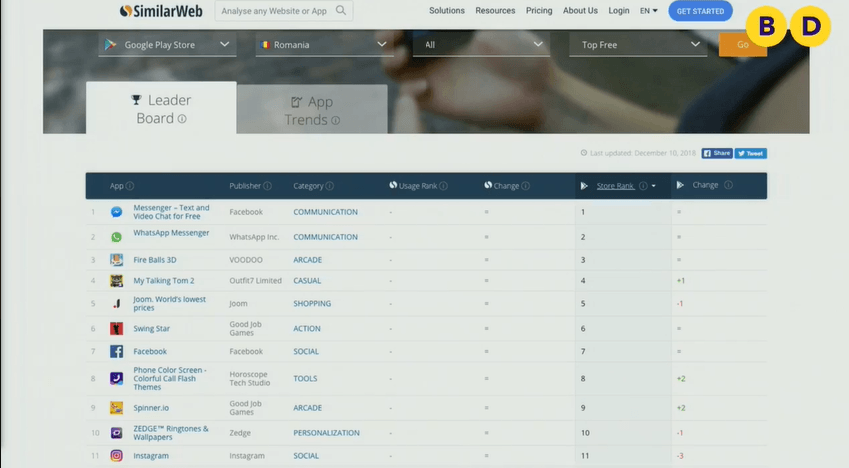Click the Instagram app icon
The width and height of the screenshot is (849, 468).
(x=116, y=456)
